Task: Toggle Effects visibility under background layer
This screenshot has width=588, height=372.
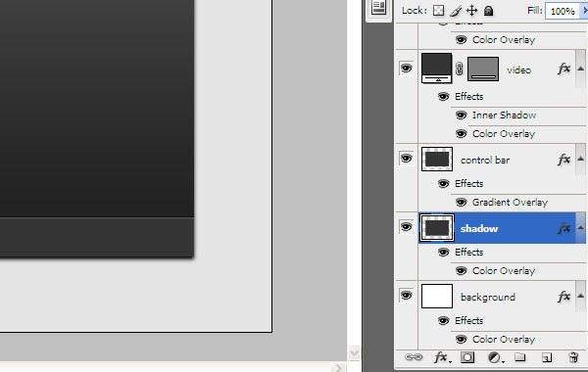Action: click(443, 321)
